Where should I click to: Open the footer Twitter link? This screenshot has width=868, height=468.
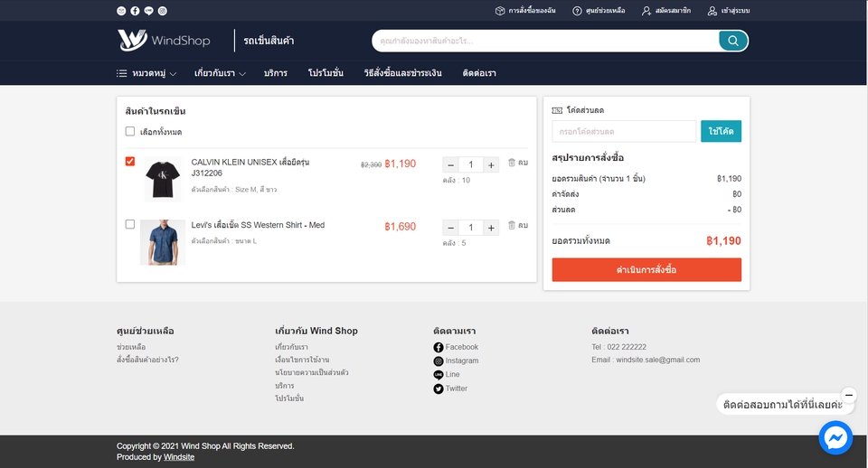[450, 388]
